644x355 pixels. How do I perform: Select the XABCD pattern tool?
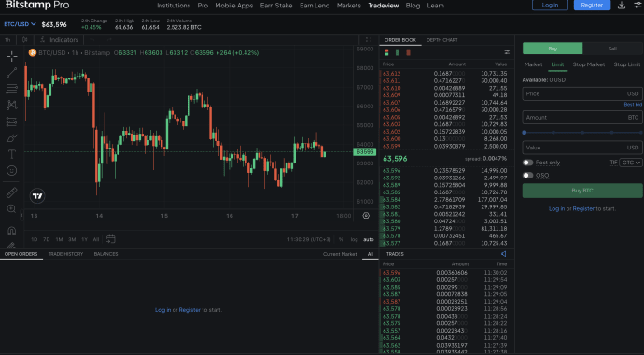(x=12, y=106)
